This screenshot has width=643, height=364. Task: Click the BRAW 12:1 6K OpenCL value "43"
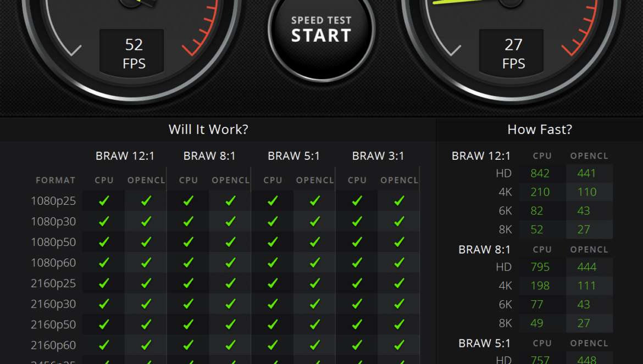(x=584, y=211)
